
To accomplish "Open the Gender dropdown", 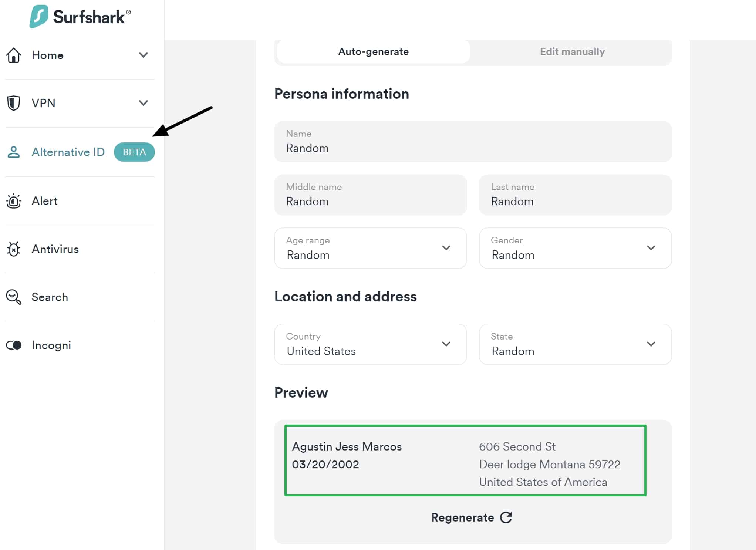I will pos(575,248).
